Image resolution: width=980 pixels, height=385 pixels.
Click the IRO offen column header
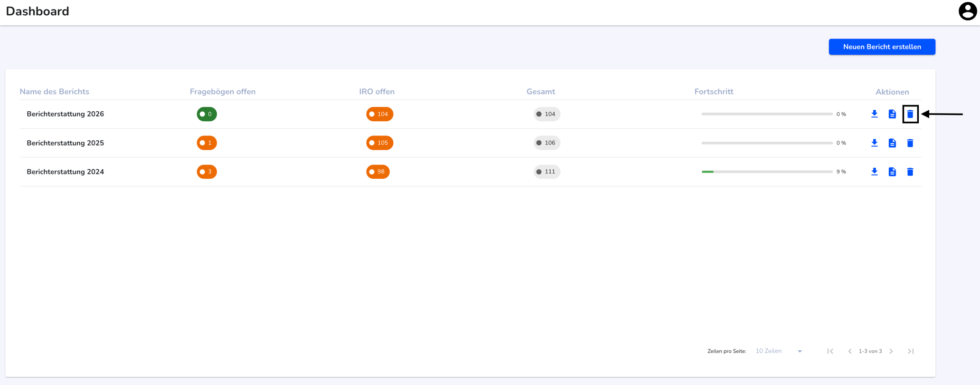tap(377, 92)
